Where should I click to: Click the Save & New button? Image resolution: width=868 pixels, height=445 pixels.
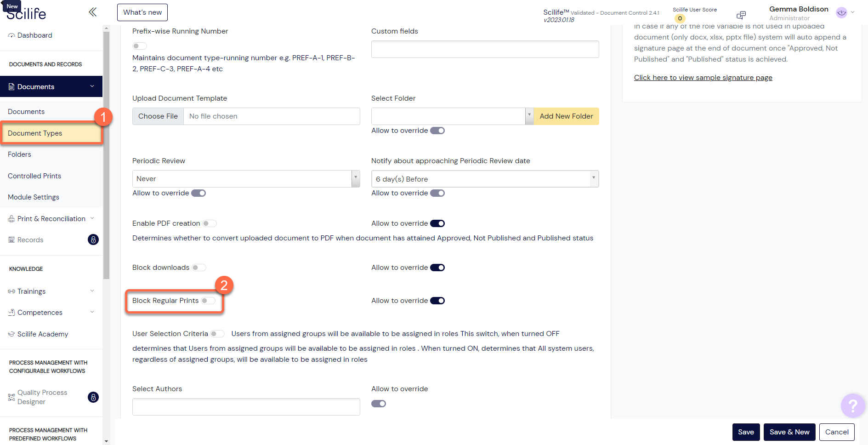click(x=789, y=432)
